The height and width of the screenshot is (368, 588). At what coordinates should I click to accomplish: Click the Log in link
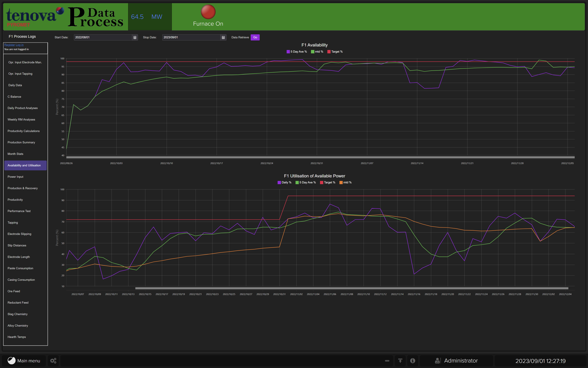pyautogui.click(x=20, y=45)
